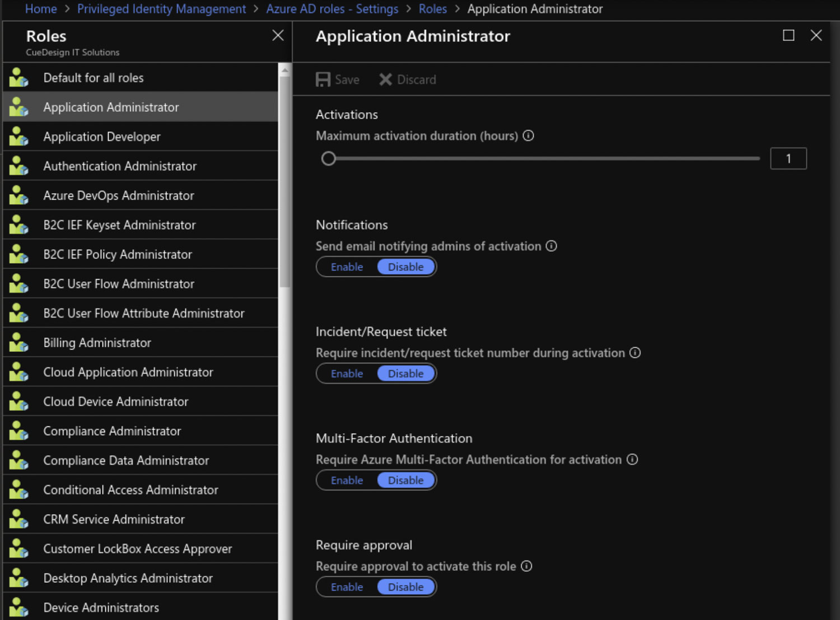The height and width of the screenshot is (620, 840).
Task: Click the activation duration slider handle
Action: click(x=329, y=159)
